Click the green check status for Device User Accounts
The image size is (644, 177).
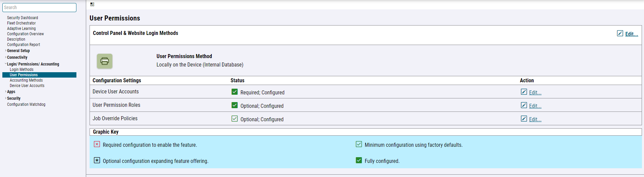point(235,92)
